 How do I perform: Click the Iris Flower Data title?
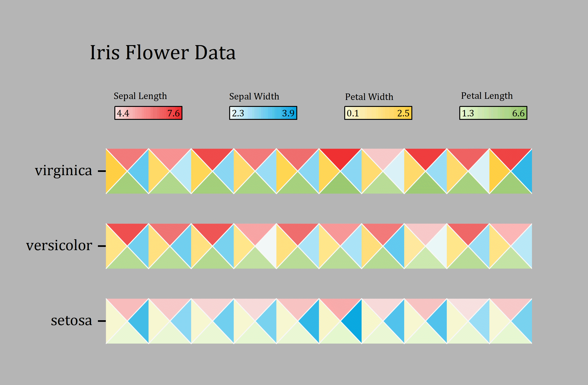coord(163,53)
